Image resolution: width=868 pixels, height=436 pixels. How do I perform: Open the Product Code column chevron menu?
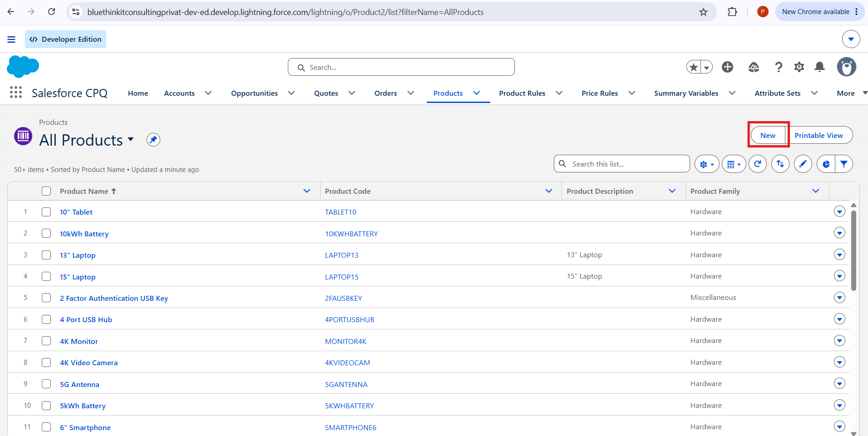click(549, 191)
